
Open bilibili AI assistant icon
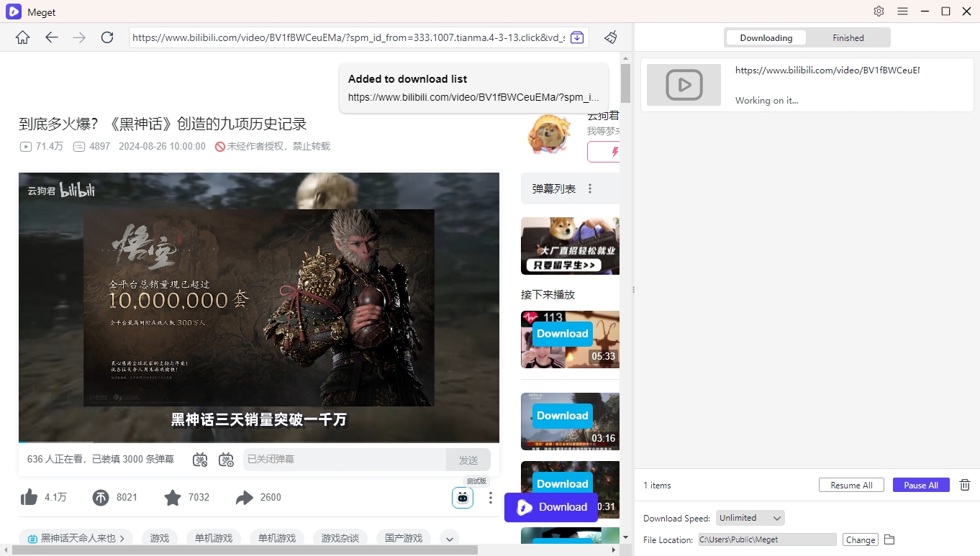click(463, 497)
